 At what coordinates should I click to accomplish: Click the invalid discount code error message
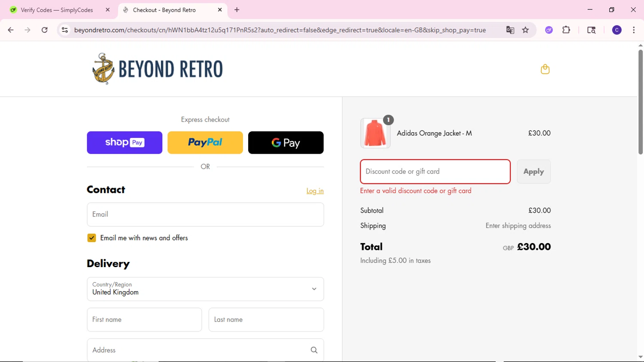pyautogui.click(x=416, y=191)
